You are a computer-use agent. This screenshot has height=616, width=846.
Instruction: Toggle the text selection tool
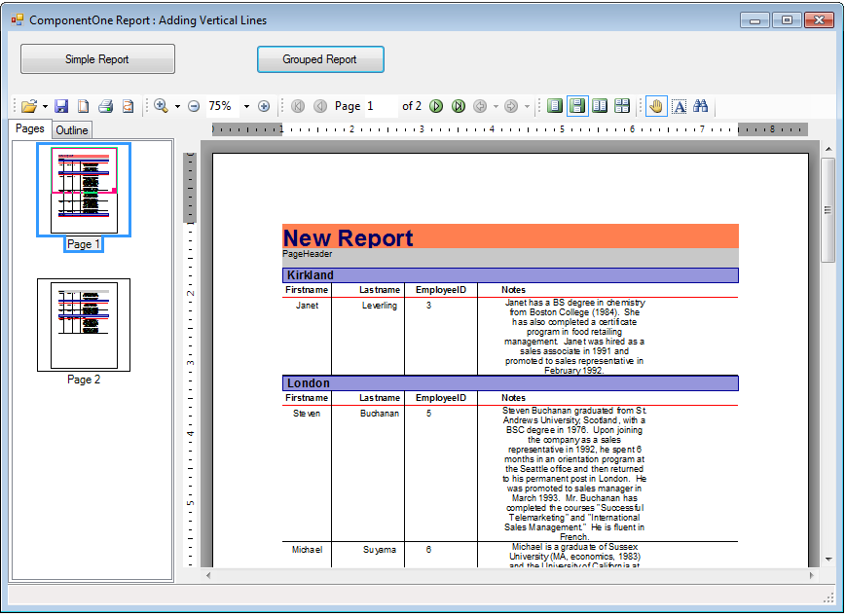[x=680, y=106]
